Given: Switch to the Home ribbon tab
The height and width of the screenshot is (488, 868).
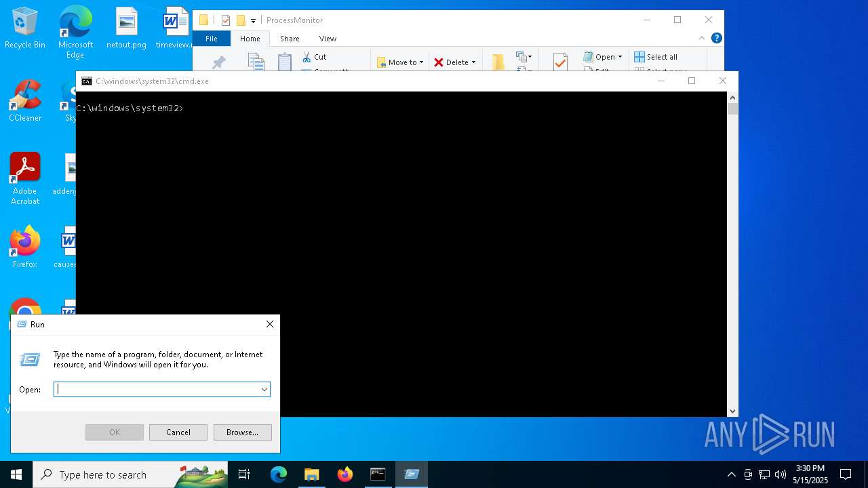Looking at the screenshot, I should click(250, 39).
